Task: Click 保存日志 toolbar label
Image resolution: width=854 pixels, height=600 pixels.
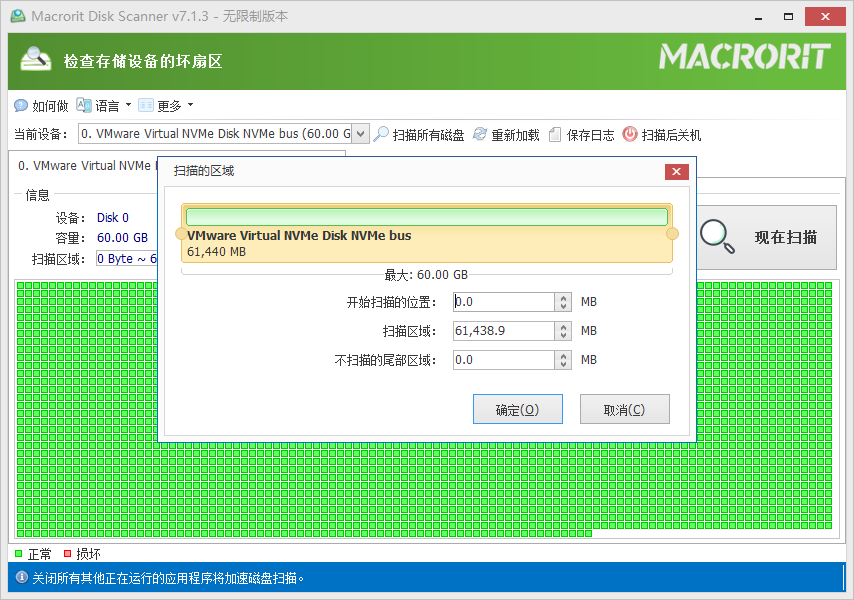Action: coord(590,135)
